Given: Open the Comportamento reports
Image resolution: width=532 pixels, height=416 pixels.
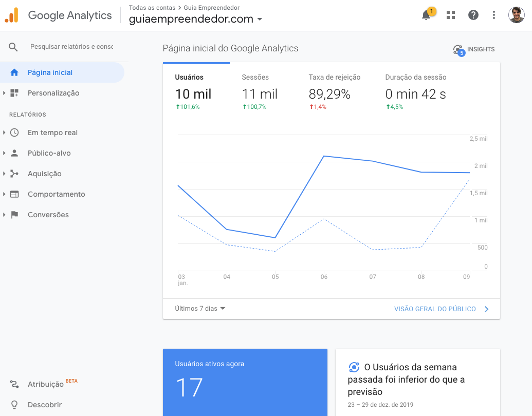Looking at the screenshot, I should [x=57, y=194].
